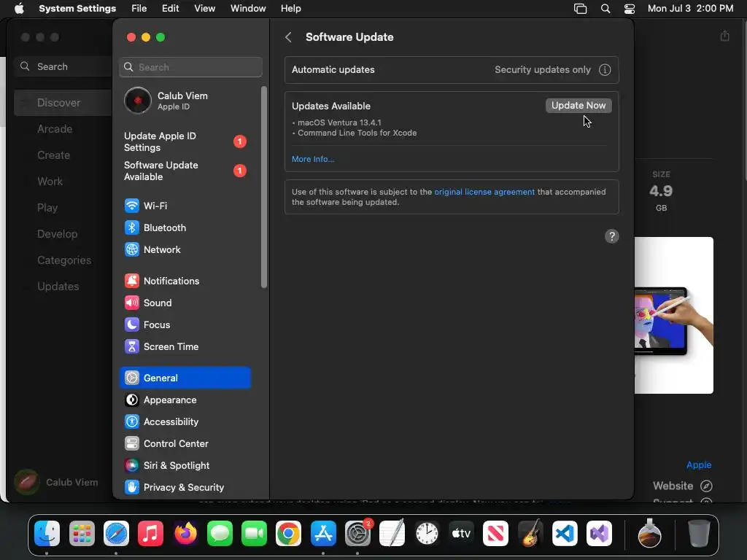Open Focus settings icon
747x560 pixels.
[132, 324]
